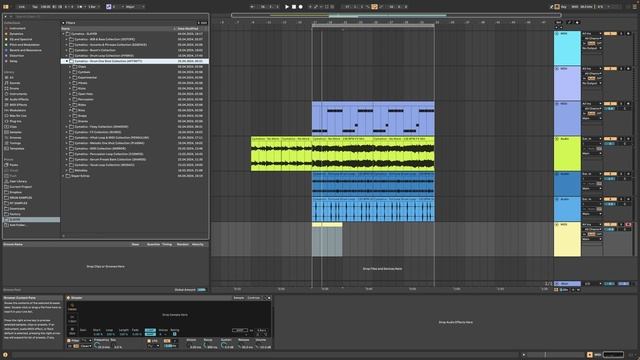Solo the first cyan MIDI track
Screen dimensions: 640x360
point(622,33)
